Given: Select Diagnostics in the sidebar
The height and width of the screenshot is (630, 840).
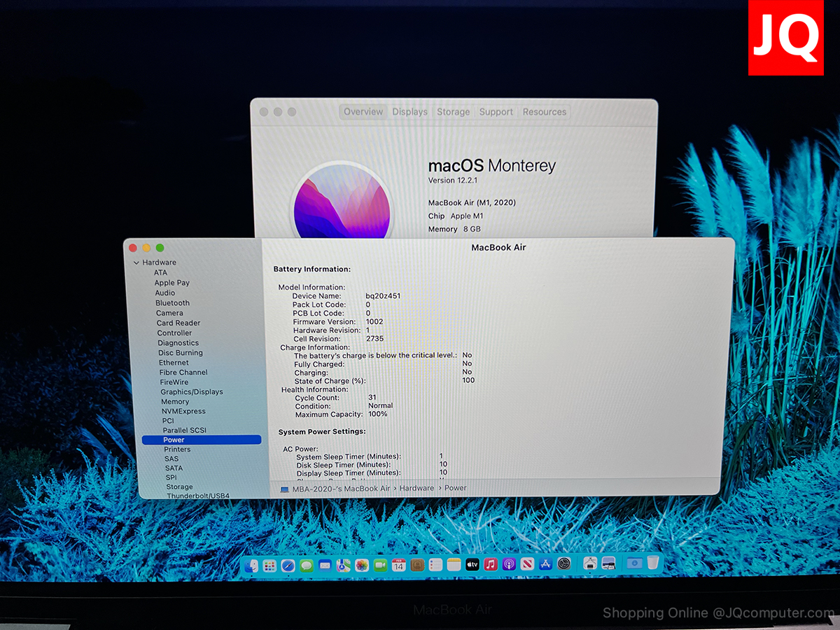Looking at the screenshot, I should click(x=178, y=343).
